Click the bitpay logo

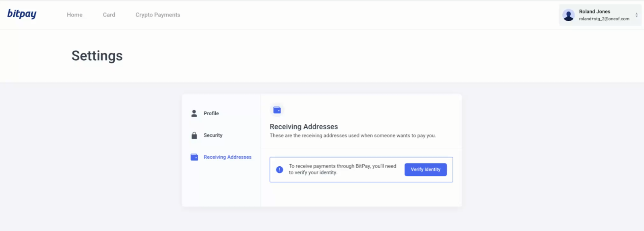pyautogui.click(x=22, y=14)
